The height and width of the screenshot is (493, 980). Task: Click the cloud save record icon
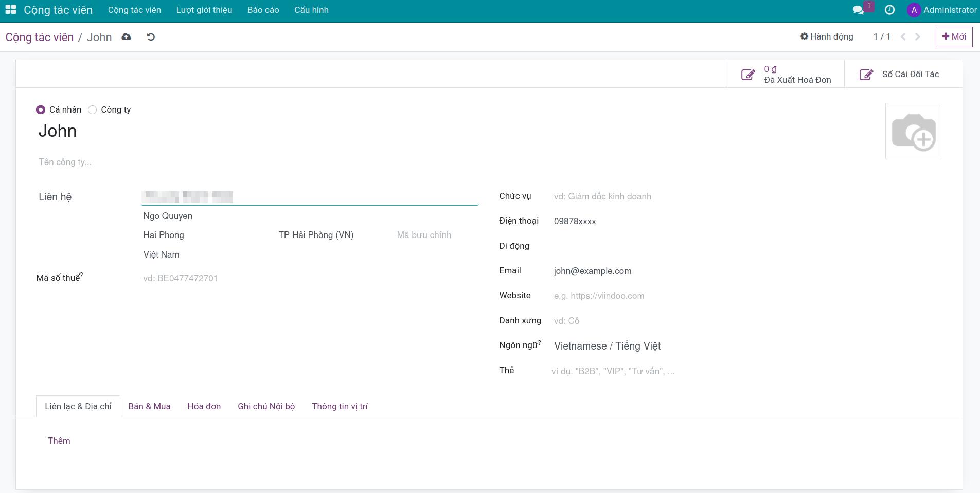pyautogui.click(x=126, y=37)
